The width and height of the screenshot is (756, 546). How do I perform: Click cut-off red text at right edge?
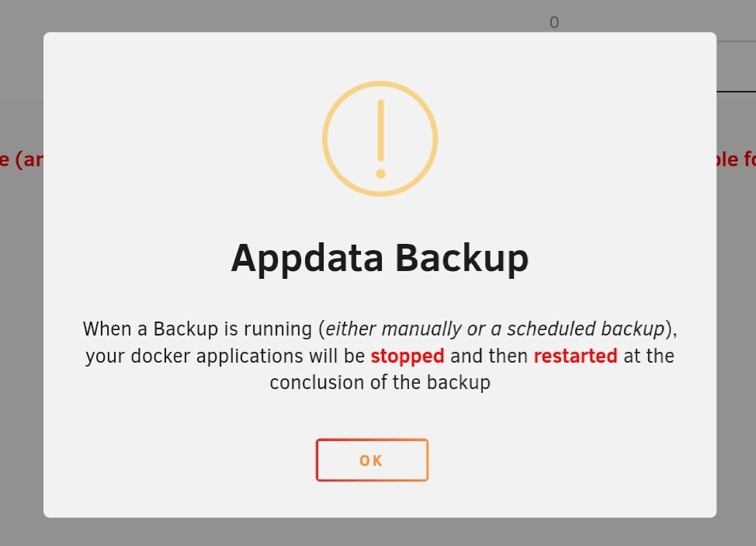pos(737,159)
